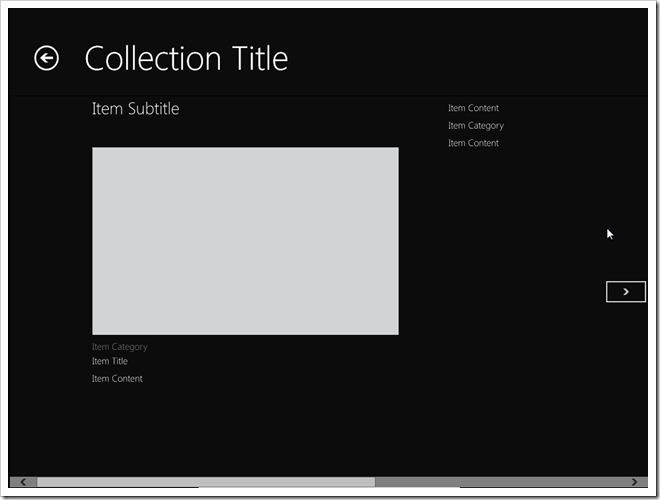Go back using the circled arrow icon
The width and height of the screenshot is (660, 500).
(46, 58)
